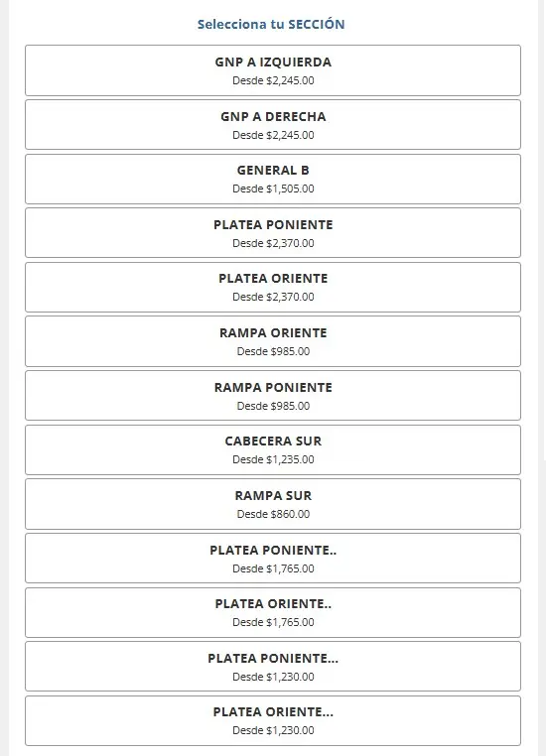
Task: Choose the CABECERA SUR section
Action: pos(273,449)
